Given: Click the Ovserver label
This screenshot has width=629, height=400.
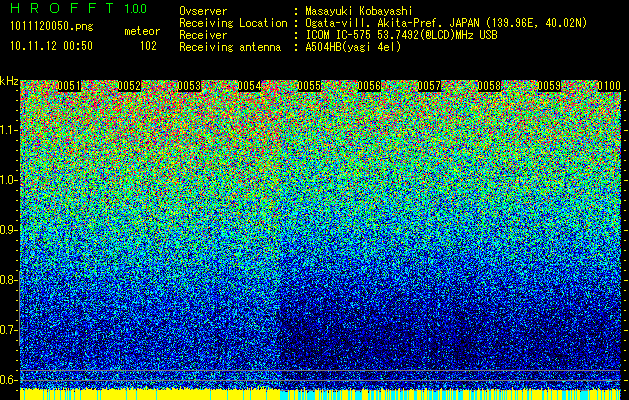Looking at the screenshot, I should [x=203, y=11].
